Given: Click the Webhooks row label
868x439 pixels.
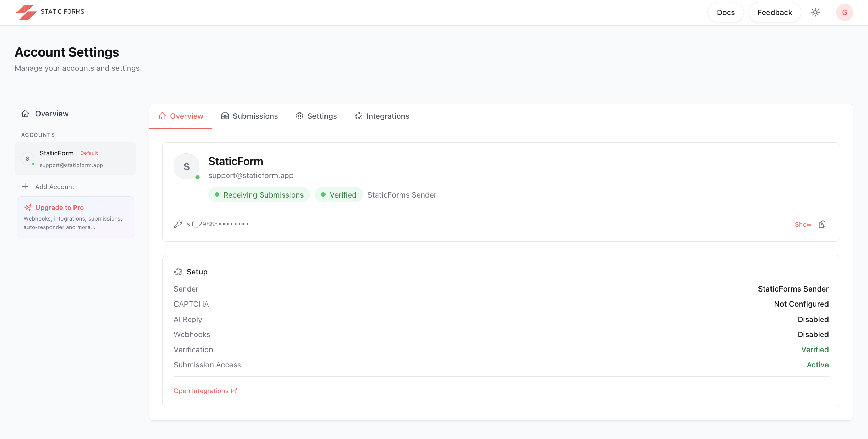Looking at the screenshot, I should coord(192,334).
